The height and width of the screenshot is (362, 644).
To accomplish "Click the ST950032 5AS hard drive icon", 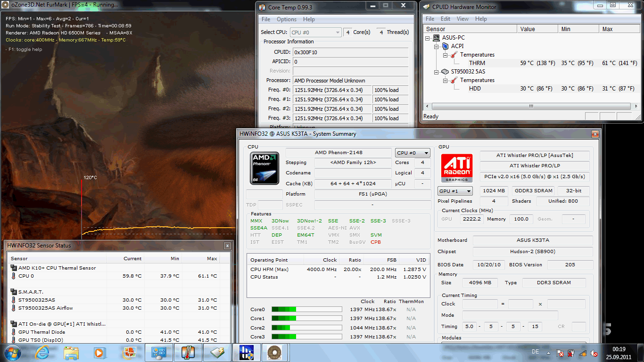I will 446,72.
